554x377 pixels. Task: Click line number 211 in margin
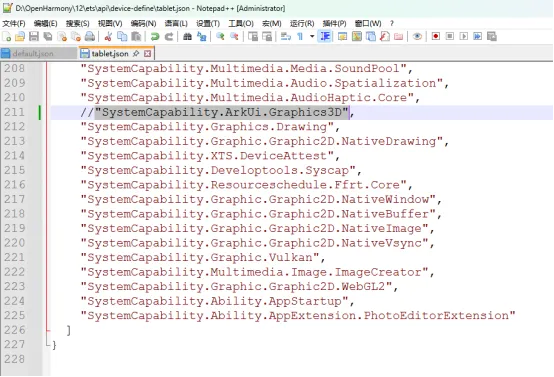[x=14, y=112]
